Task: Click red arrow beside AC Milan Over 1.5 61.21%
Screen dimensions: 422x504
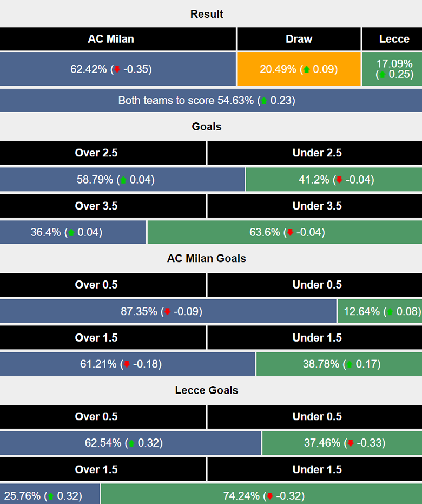Action: [127, 364]
